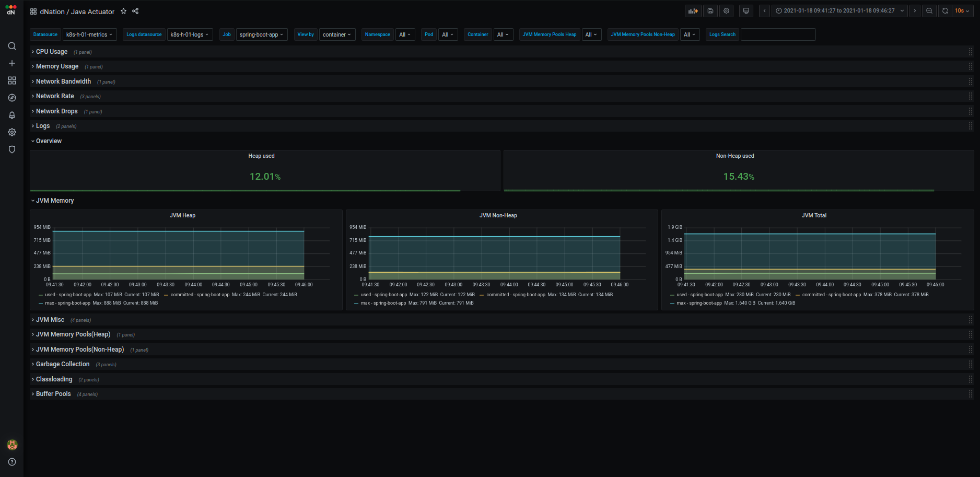Cycle view mode with monitor icon
980x477 pixels.
746,10
